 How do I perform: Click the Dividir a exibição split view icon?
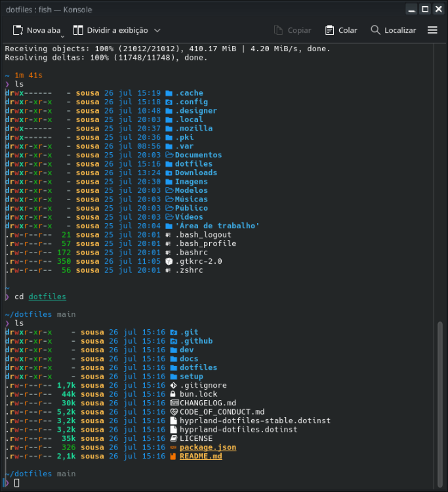point(78,30)
